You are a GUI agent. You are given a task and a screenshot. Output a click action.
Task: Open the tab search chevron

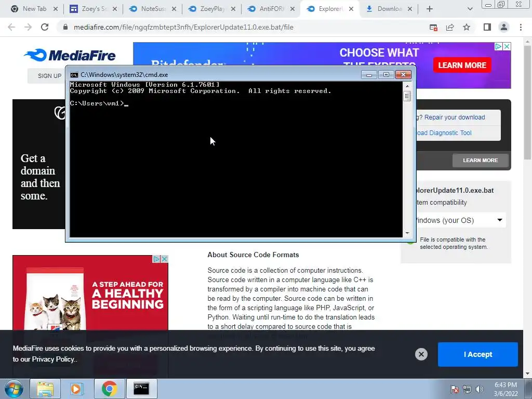click(470, 9)
